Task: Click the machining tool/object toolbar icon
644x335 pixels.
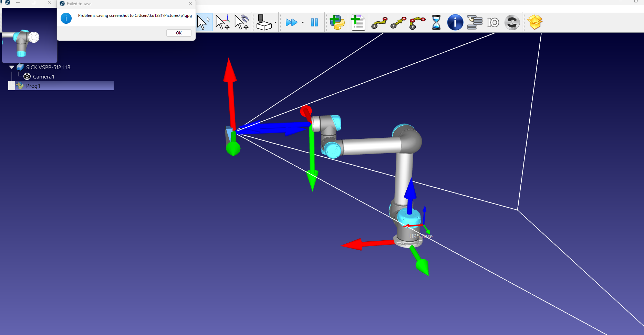Action: coord(264,23)
